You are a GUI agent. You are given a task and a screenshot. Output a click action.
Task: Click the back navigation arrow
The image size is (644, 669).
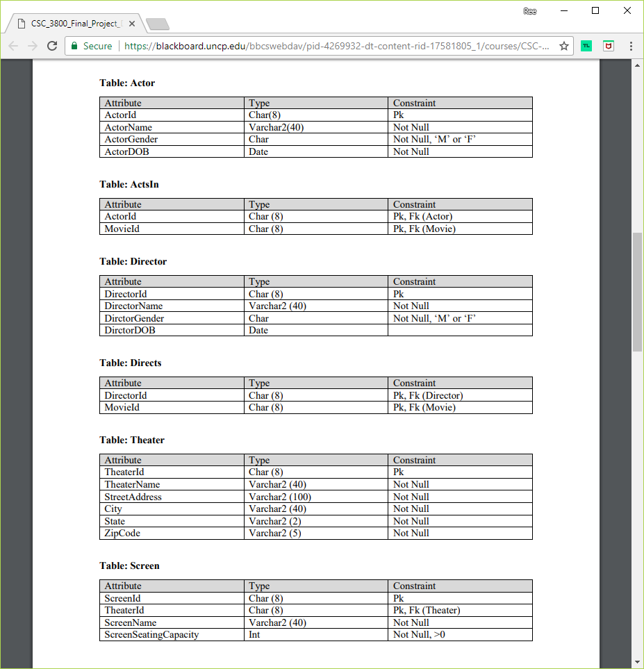tap(13, 46)
